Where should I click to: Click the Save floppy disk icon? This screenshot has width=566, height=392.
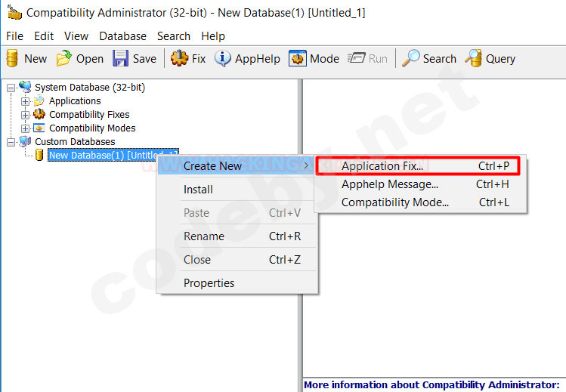(120, 58)
